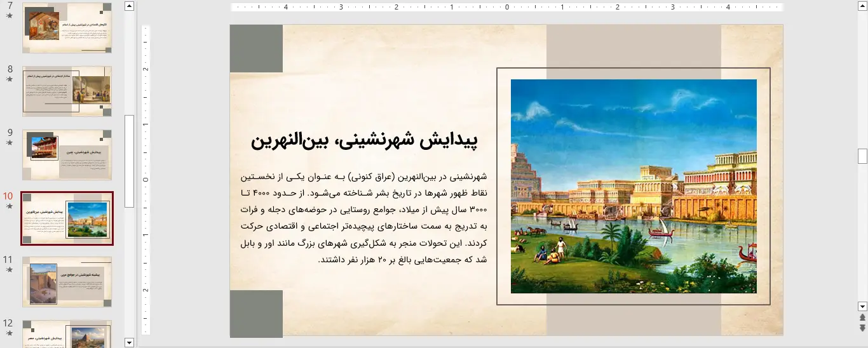Go to previous slide using double-up arrow
The width and height of the screenshot is (868, 348).
tap(862, 317)
